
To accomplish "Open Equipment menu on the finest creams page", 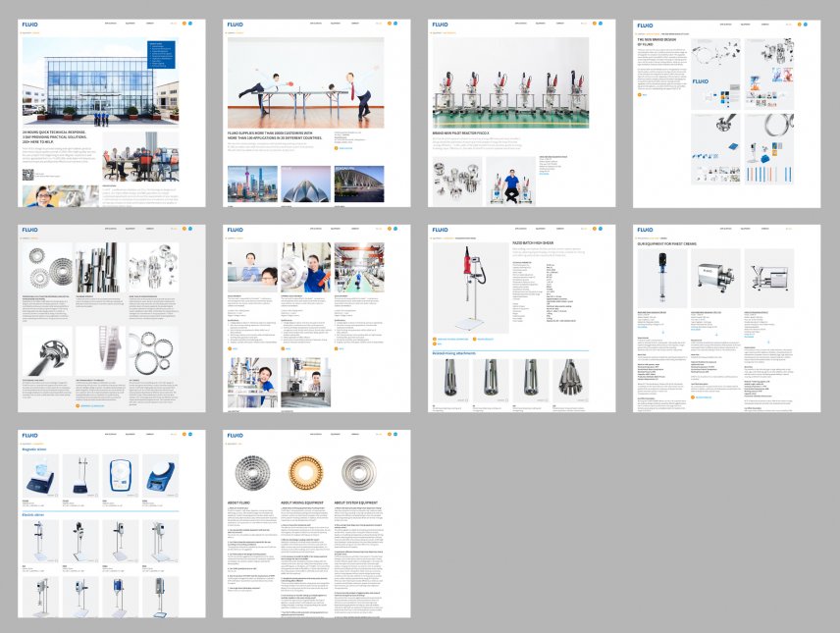I will click(746, 229).
